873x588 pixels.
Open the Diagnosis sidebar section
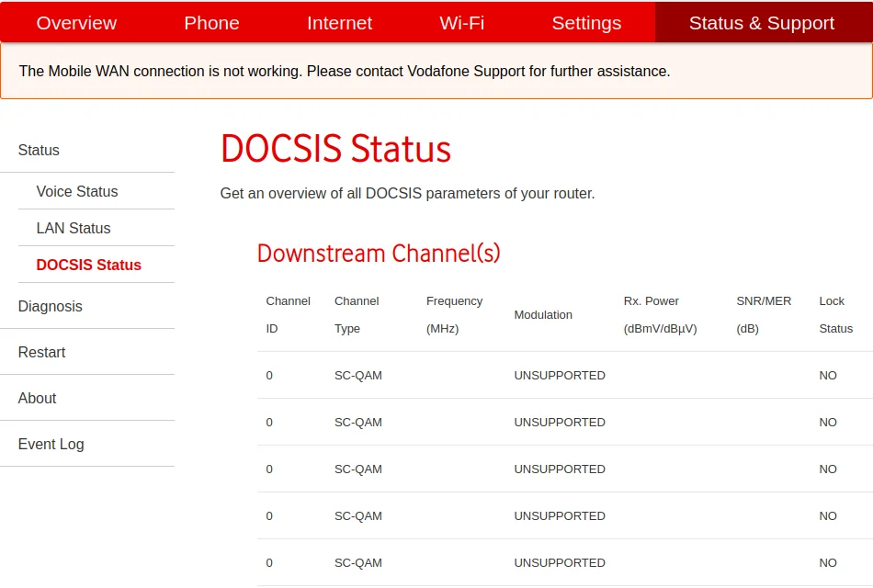pos(51,306)
